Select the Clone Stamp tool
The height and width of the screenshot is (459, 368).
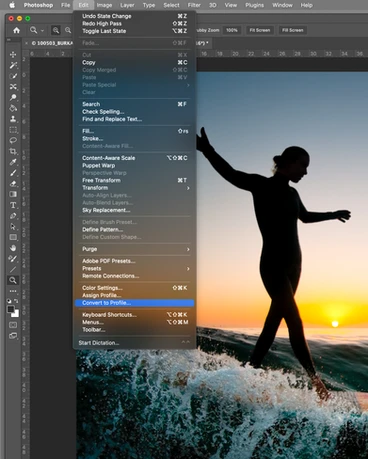click(x=13, y=119)
